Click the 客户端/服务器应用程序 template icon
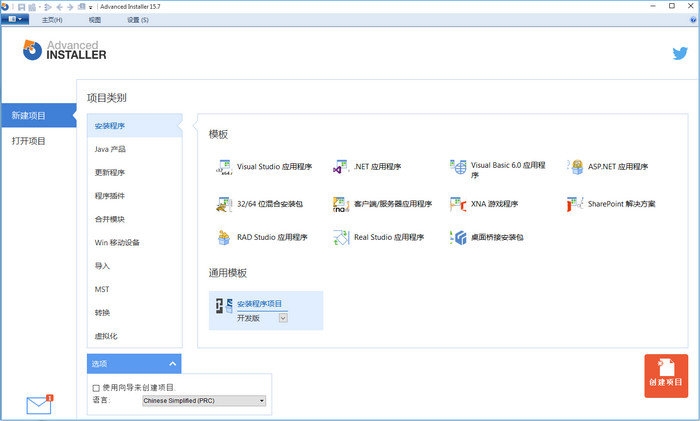The image size is (700, 421). click(x=341, y=204)
